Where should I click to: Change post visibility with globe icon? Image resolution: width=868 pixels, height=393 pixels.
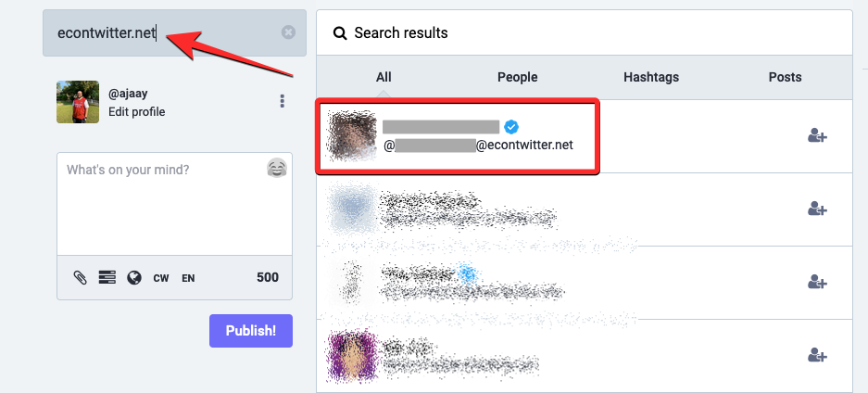134,277
